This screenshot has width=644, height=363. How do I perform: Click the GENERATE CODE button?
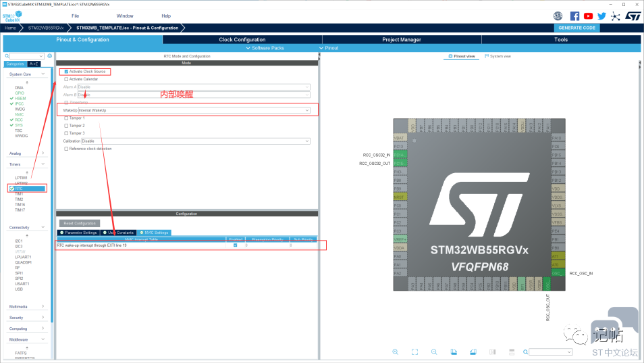tap(577, 28)
